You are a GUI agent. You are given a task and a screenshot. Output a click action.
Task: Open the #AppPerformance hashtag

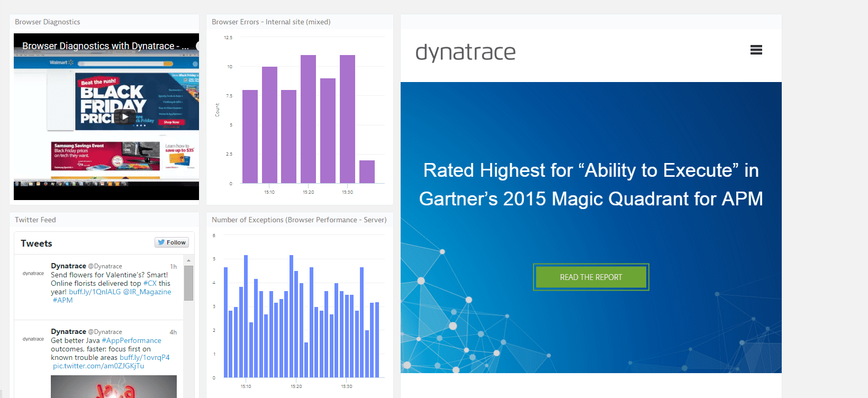click(x=131, y=340)
